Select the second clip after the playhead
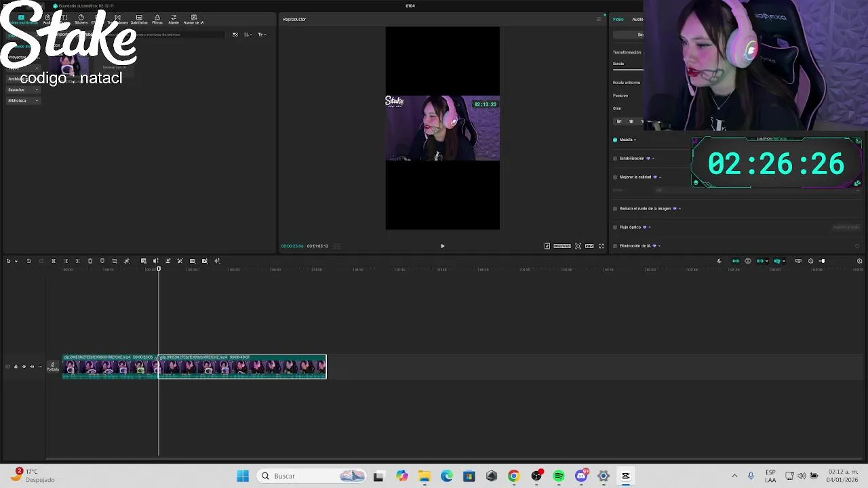 242,367
